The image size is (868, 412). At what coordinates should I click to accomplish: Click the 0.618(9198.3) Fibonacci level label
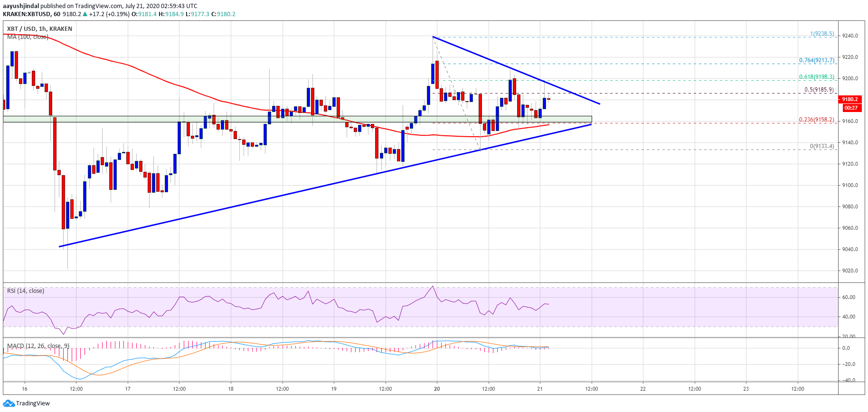816,77
